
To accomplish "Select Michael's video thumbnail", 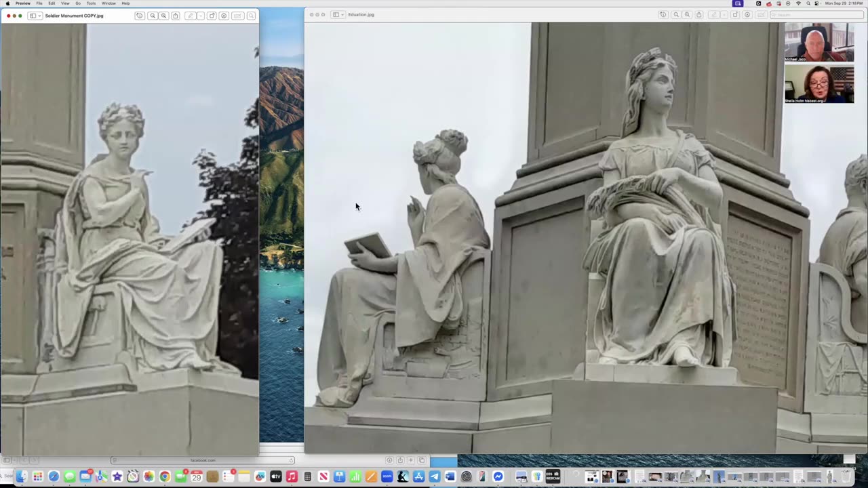I will (x=819, y=42).
